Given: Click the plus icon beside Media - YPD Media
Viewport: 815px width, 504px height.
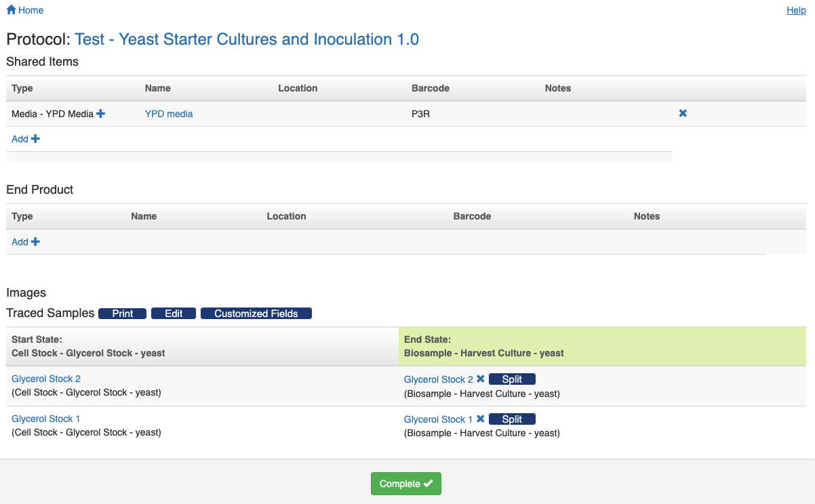Looking at the screenshot, I should (x=100, y=114).
